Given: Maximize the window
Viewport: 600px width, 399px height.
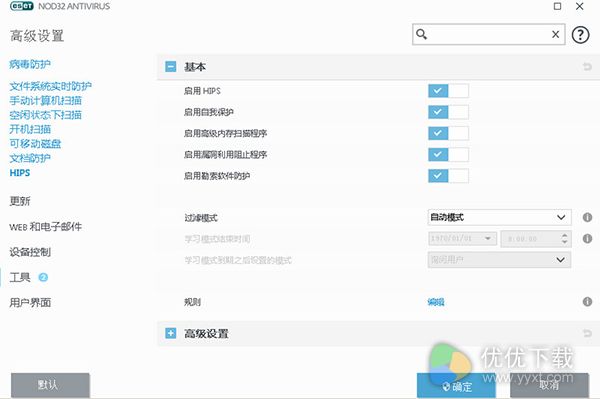Looking at the screenshot, I should click(x=558, y=6).
